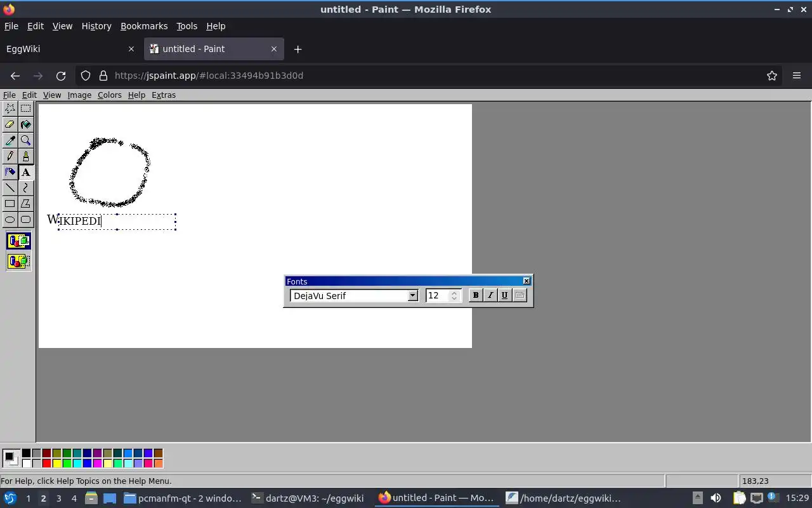Reload the current page
Screen dimensions: 812x508
(61, 76)
